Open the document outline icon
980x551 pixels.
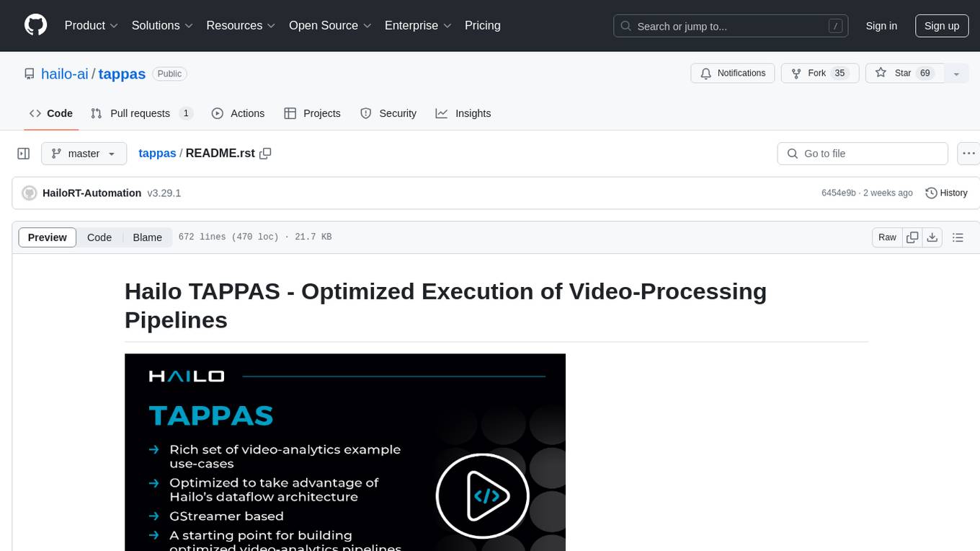coord(958,237)
